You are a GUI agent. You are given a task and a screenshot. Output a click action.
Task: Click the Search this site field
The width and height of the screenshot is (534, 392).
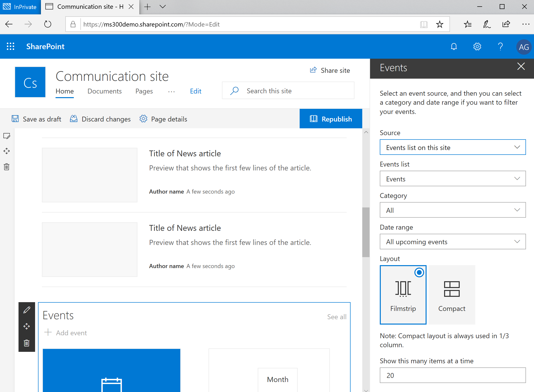tap(288, 91)
